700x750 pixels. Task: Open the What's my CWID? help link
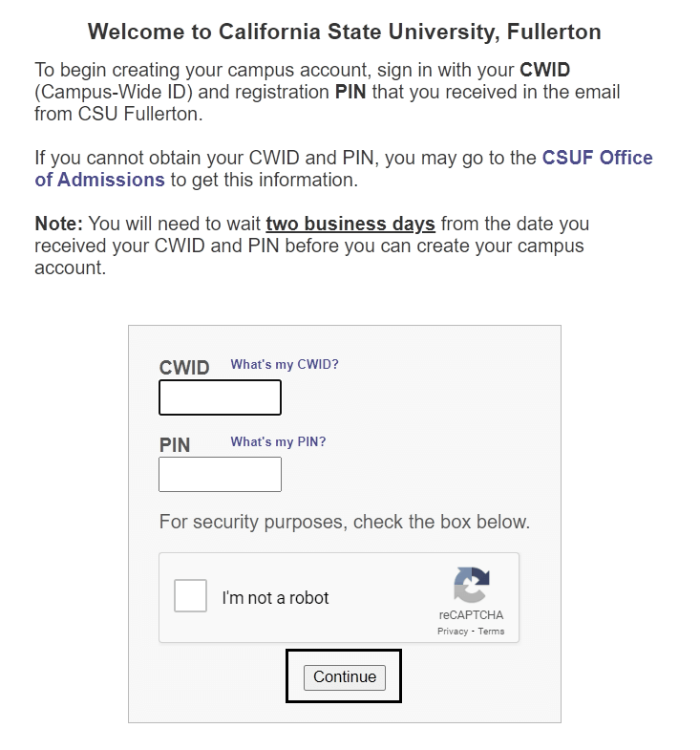pos(285,364)
